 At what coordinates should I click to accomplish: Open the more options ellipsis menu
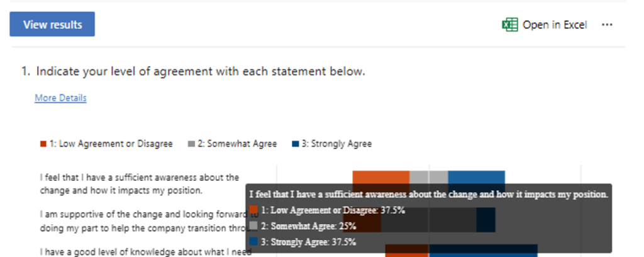(x=606, y=25)
